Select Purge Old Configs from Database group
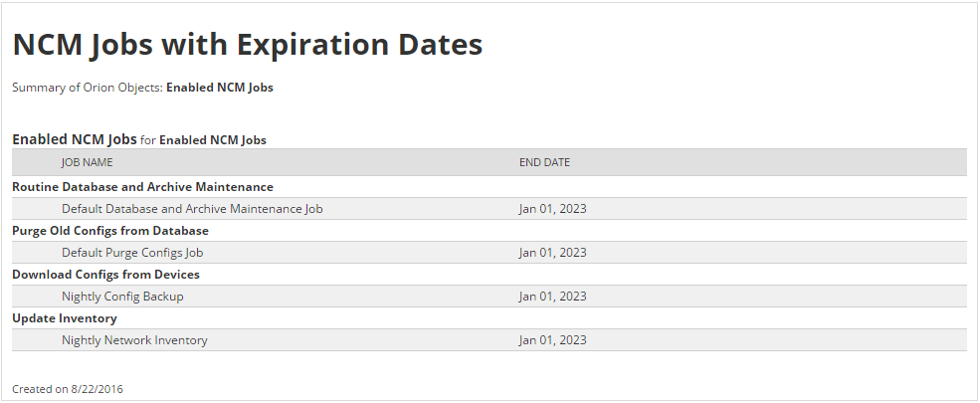The image size is (980, 403). point(110,231)
